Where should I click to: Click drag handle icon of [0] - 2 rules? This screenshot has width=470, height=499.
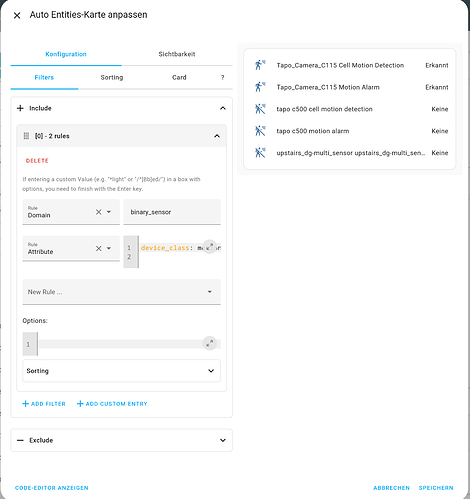tap(26, 136)
